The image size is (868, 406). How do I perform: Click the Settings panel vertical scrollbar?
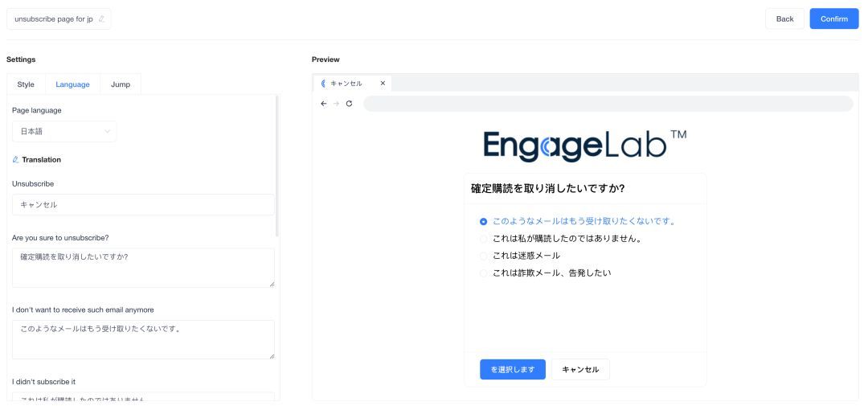(276, 166)
